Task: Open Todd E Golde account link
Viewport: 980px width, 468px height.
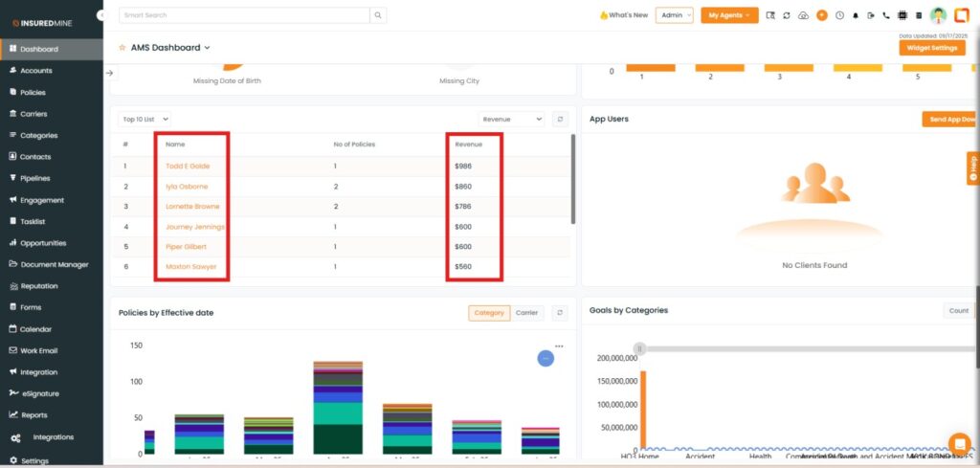Action: tap(188, 166)
